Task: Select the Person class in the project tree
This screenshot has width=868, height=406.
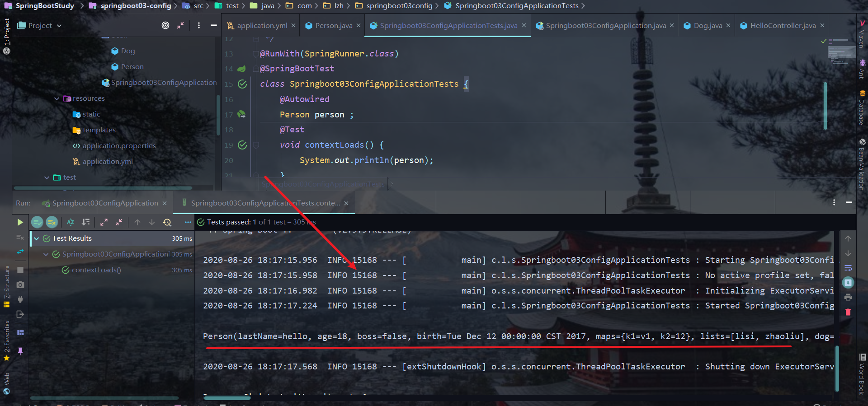Action: [132, 67]
